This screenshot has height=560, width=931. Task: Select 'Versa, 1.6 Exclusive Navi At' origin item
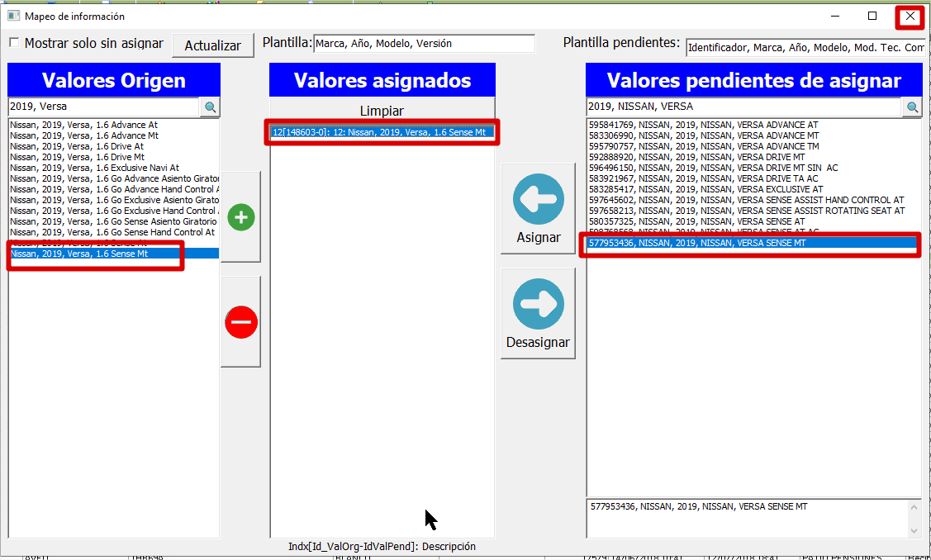coord(94,168)
